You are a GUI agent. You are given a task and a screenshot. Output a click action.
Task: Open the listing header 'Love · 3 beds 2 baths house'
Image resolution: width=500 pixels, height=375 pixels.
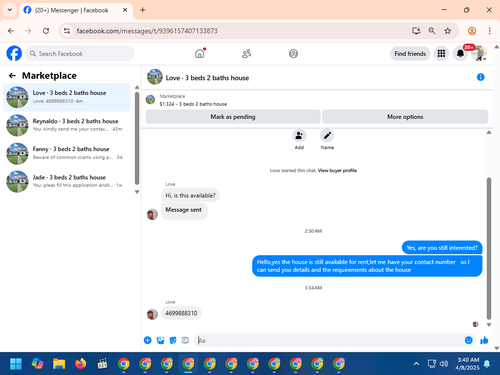pyautogui.click(x=207, y=78)
